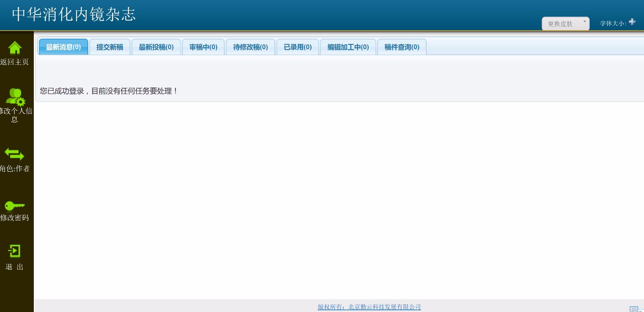644x312 pixels.
Task: Switch to the 提交新稿 tab
Action: [110, 47]
